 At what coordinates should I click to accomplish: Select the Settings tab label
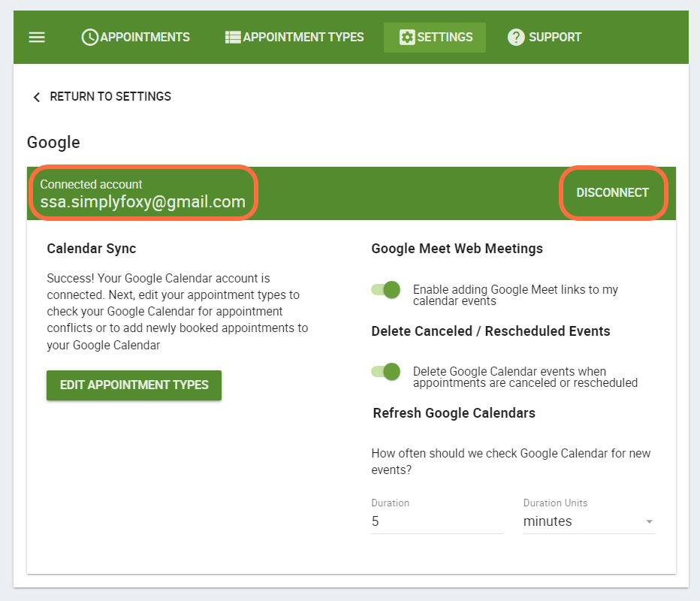pos(445,37)
